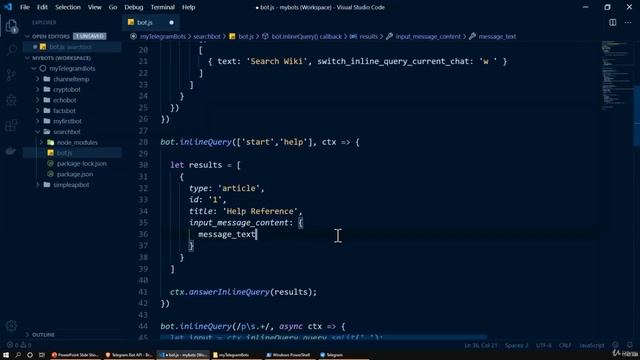Click myTelegramBots in the breadcrumb
The width and height of the screenshot is (640, 360).
(x=162, y=36)
